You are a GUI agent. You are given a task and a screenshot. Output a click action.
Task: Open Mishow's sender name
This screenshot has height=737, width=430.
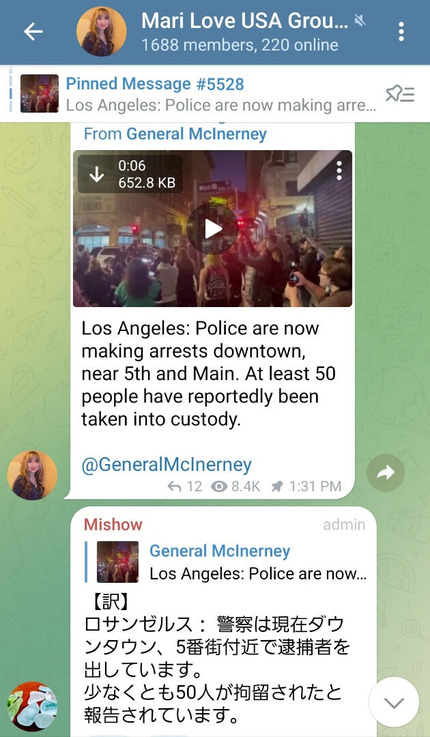tap(113, 525)
